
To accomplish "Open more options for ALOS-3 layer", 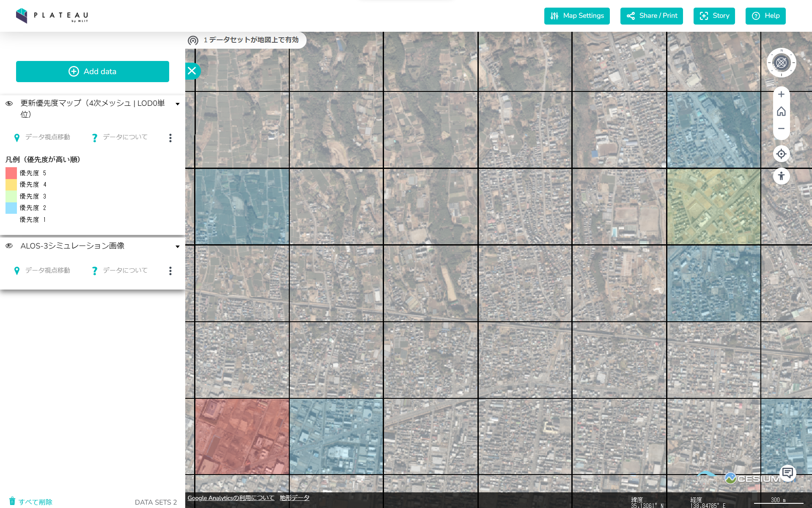I will [170, 271].
